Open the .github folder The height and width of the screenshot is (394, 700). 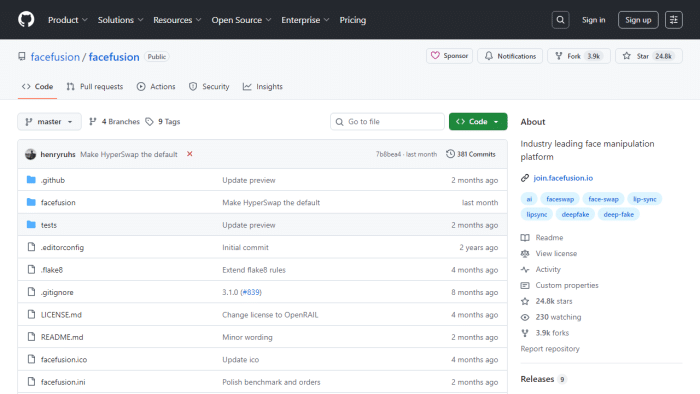click(53, 180)
